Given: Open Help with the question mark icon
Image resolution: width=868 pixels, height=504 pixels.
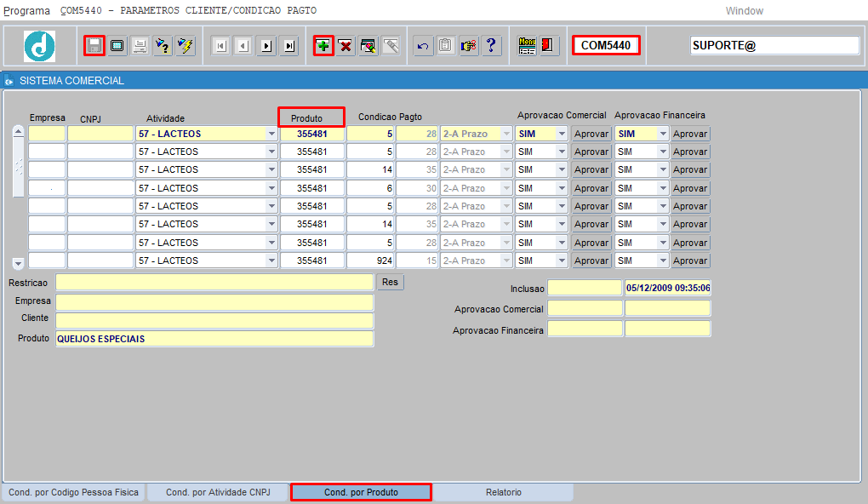Looking at the screenshot, I should [491, 45].
